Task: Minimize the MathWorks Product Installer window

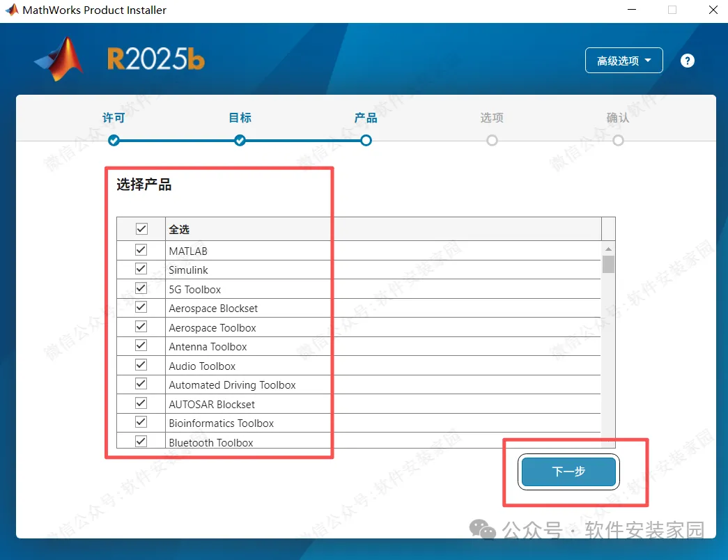Action: 631,10
